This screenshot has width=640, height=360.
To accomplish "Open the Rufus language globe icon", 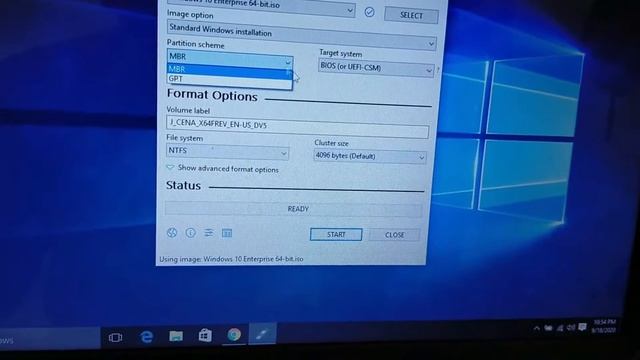I will point(172,233).
